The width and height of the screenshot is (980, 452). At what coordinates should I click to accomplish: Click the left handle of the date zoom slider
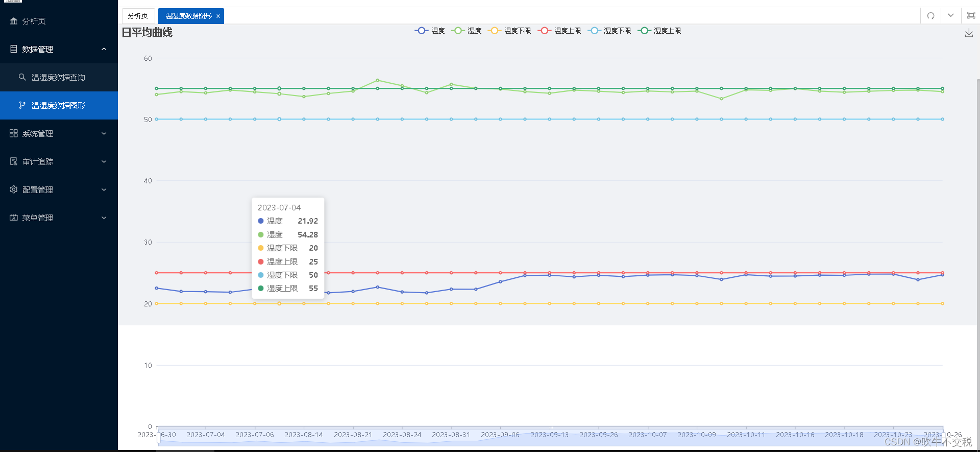pyautogui.click(x=158, y=437)
